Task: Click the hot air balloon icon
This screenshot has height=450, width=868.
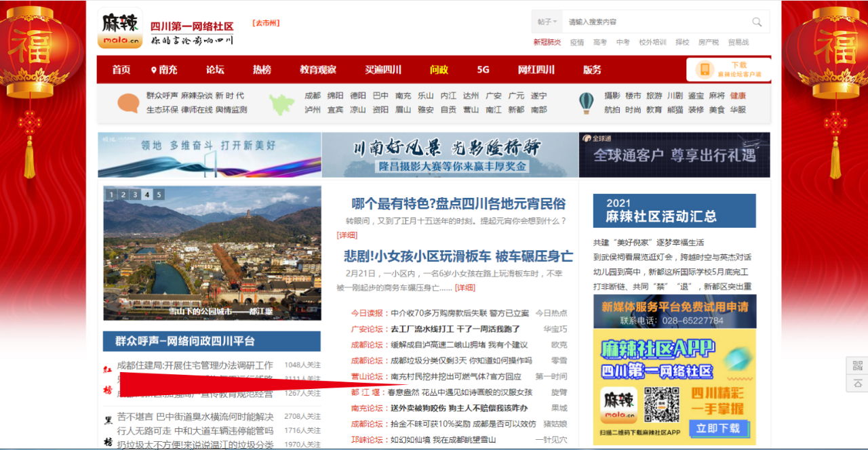Action: (x=586, y=103)
